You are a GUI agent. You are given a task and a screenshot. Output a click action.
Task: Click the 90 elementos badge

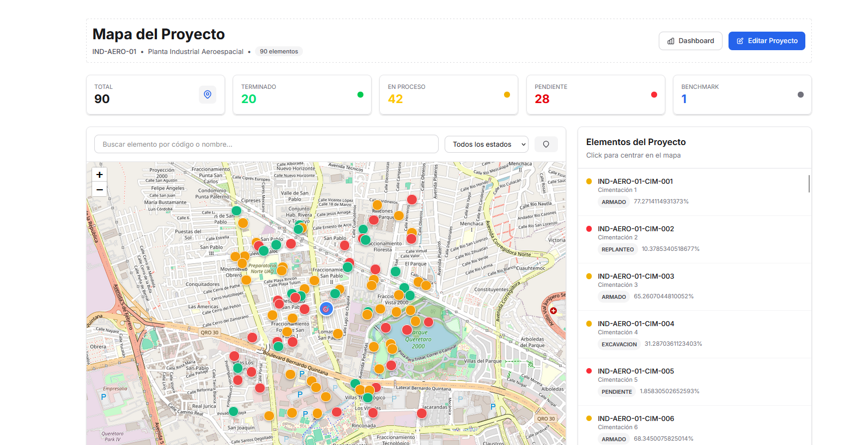coord(279,52)
